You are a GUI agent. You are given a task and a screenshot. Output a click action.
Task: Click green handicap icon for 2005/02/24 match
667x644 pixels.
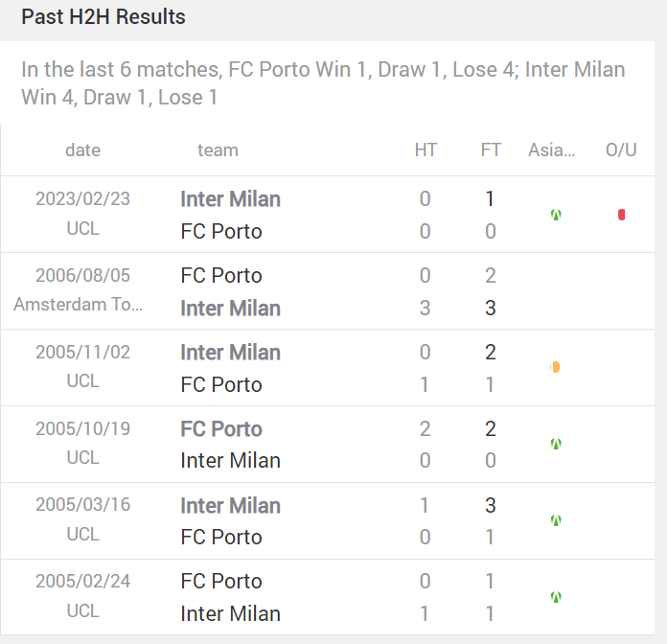[556, 597]
